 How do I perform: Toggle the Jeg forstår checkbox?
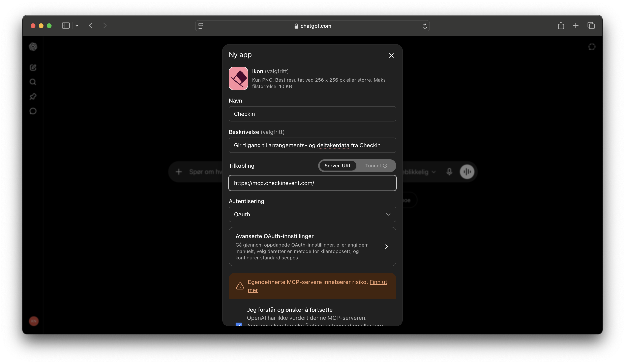pyautogui.click(x=239, y=324)
